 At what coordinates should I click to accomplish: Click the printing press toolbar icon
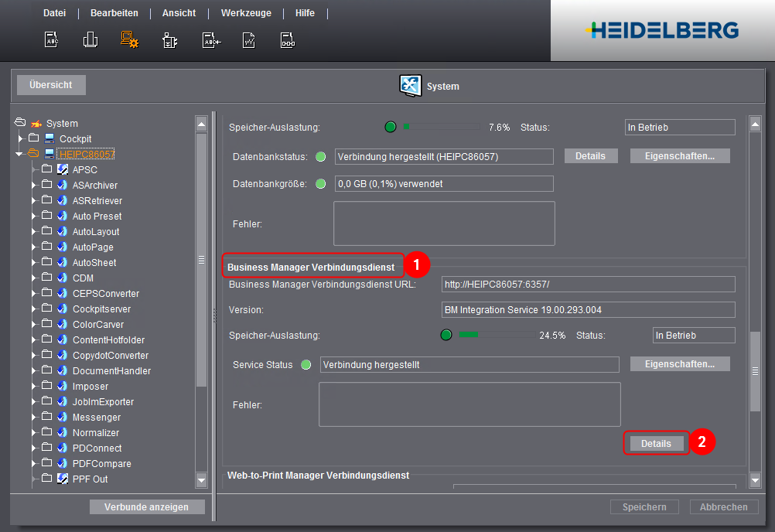tap(90, 40)
